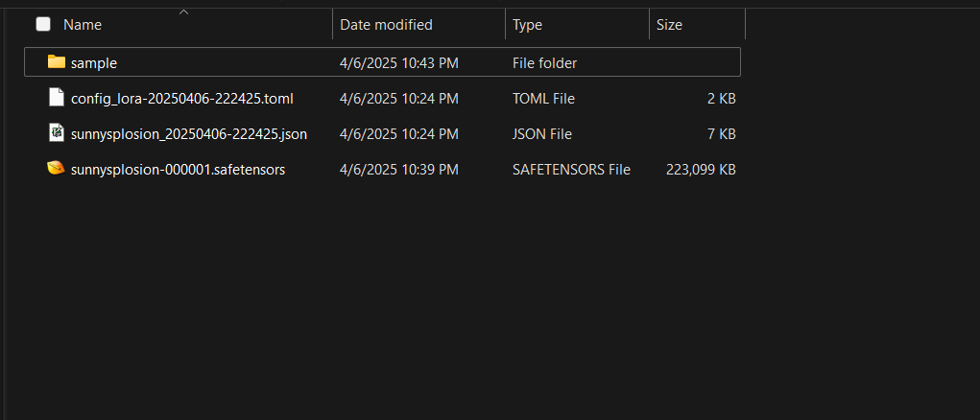Click the safetensors file icon
This screenshot has width=980, height=420.
click(57, 169)
